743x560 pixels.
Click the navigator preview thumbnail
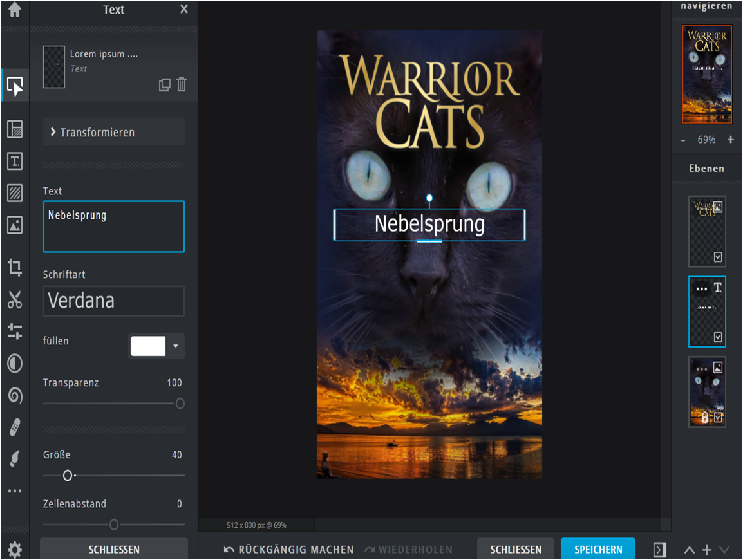(x=707, y=75)
